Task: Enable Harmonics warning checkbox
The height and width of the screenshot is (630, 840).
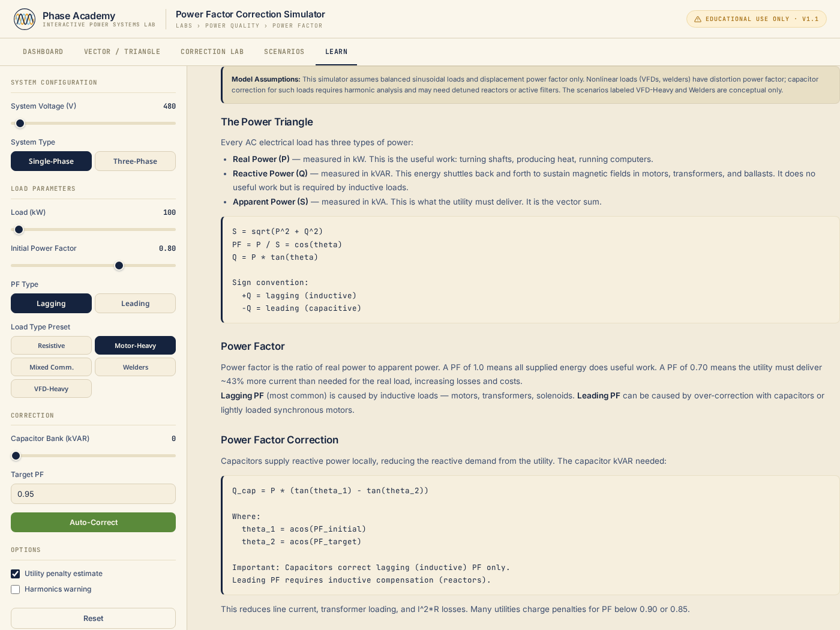Action: tap(16, 589)
